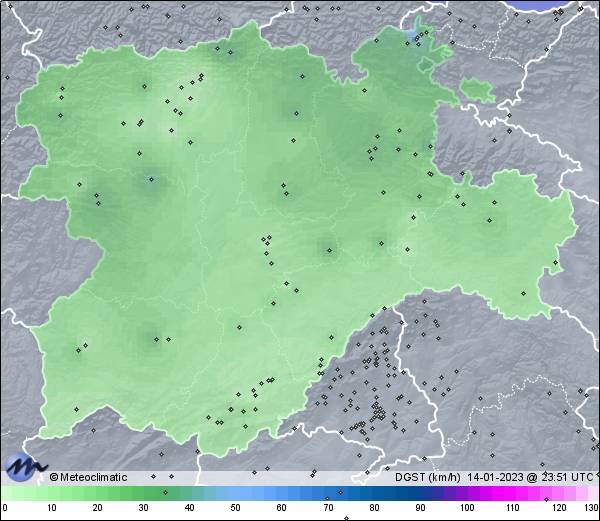Click the scale label 100
This screenshot has width=600, height=521.
(x=467, y=508)
